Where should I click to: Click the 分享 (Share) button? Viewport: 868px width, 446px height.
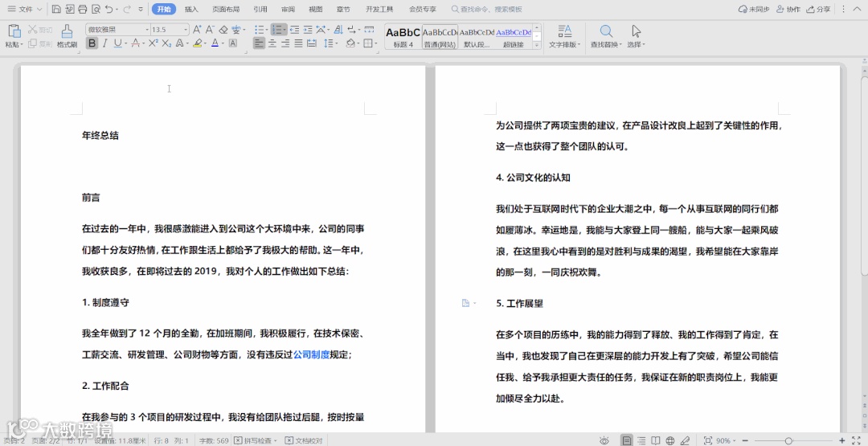[x=819, y=9]
